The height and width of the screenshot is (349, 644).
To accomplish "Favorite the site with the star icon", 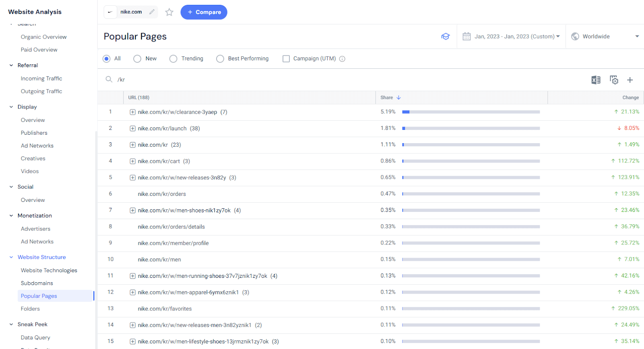I will [x=169, y=12].
